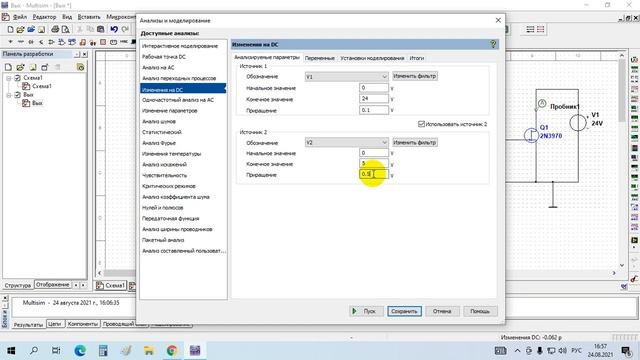Viewport: 640px width, 360px height.
Task: Click the Сохранить button
Action: (x=404, y=311)
